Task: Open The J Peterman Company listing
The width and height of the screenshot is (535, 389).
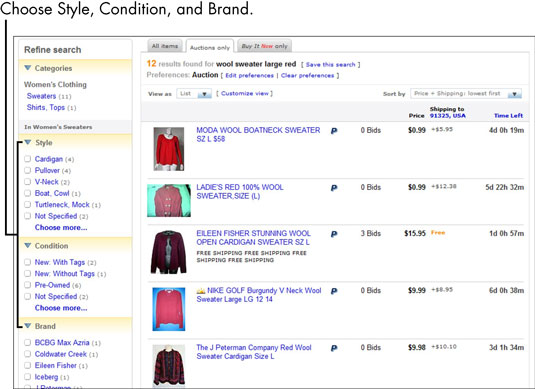Action: [x=254, y=352]
